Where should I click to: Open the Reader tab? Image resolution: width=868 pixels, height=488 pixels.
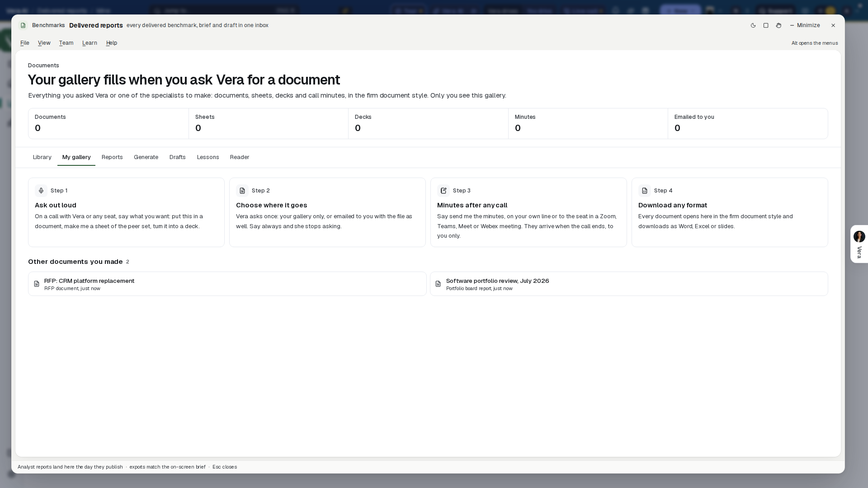point(240,157)
